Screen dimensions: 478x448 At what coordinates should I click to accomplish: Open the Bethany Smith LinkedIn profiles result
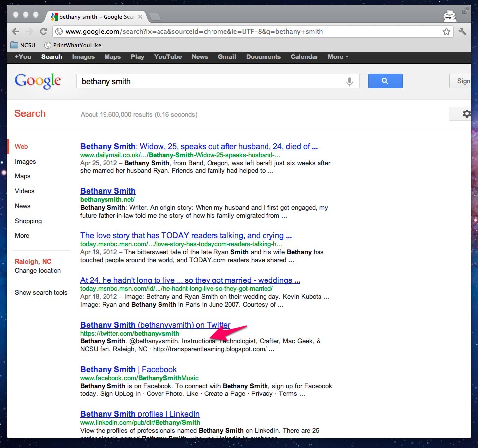click(140, 414)
